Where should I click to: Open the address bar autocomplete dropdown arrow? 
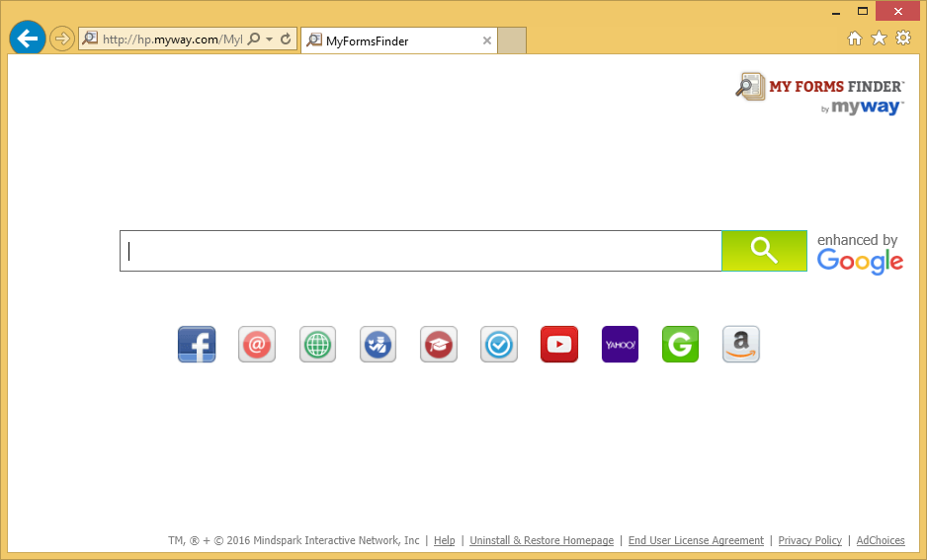click(x=269, y=39)
